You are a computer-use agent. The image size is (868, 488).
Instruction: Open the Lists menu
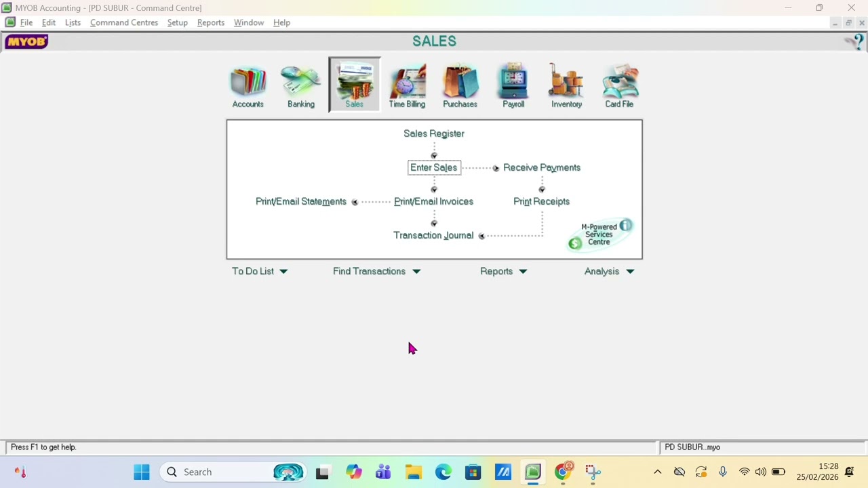tap(73, 22)
